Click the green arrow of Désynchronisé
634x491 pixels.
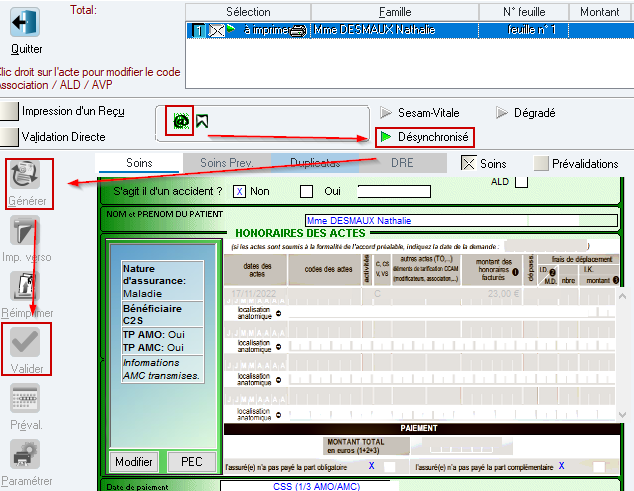pyautogui.click(x=386, y=137)
